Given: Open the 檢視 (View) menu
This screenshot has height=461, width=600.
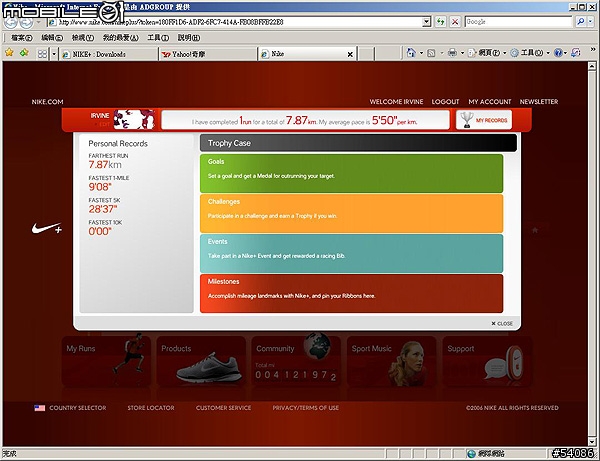Looking at the screenshot, I should click(x=83, y=37).
